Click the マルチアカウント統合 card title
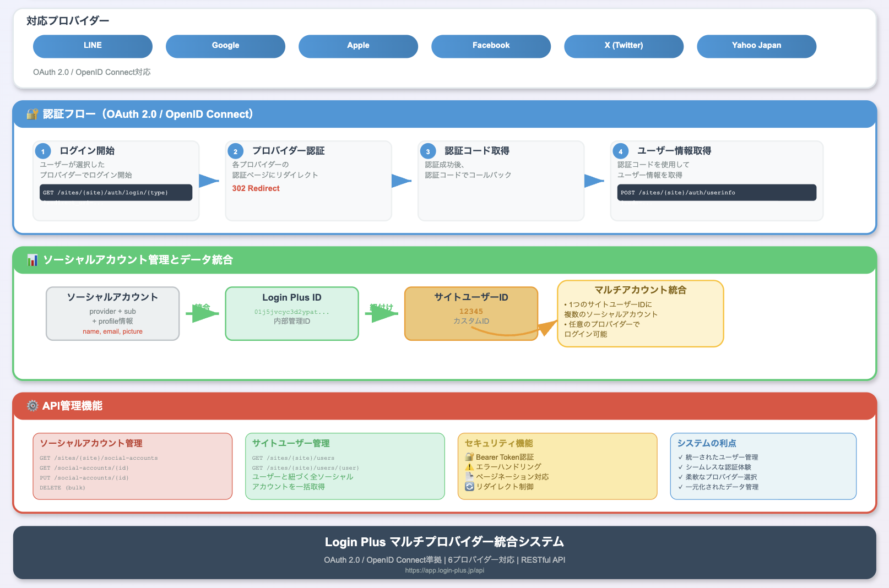This screenshot has height=588, width=889. click(640, 290)
